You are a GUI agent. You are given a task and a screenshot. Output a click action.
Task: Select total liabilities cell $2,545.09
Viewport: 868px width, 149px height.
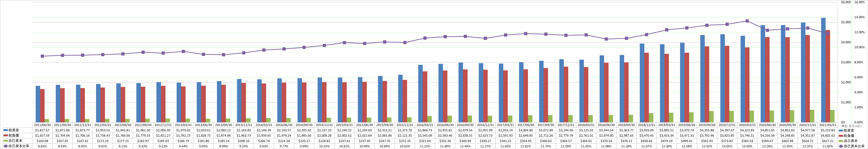pyautogui.click(x=425, y=135)
